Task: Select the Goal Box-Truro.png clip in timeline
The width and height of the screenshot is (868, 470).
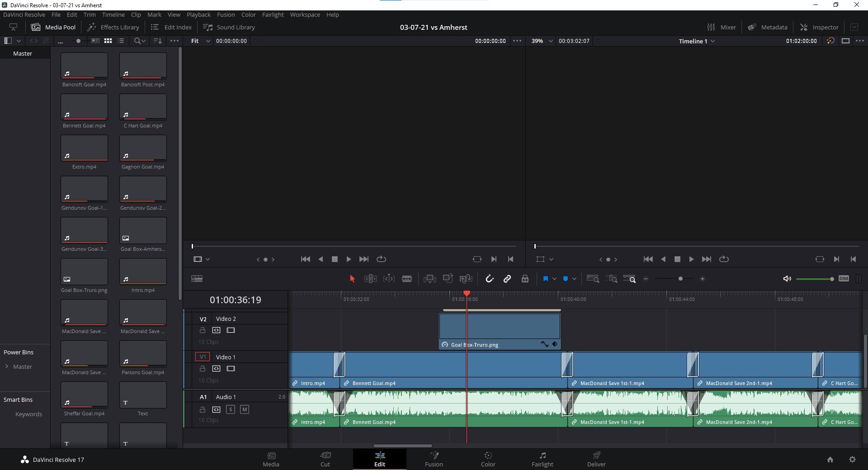Action: (500, 332)
